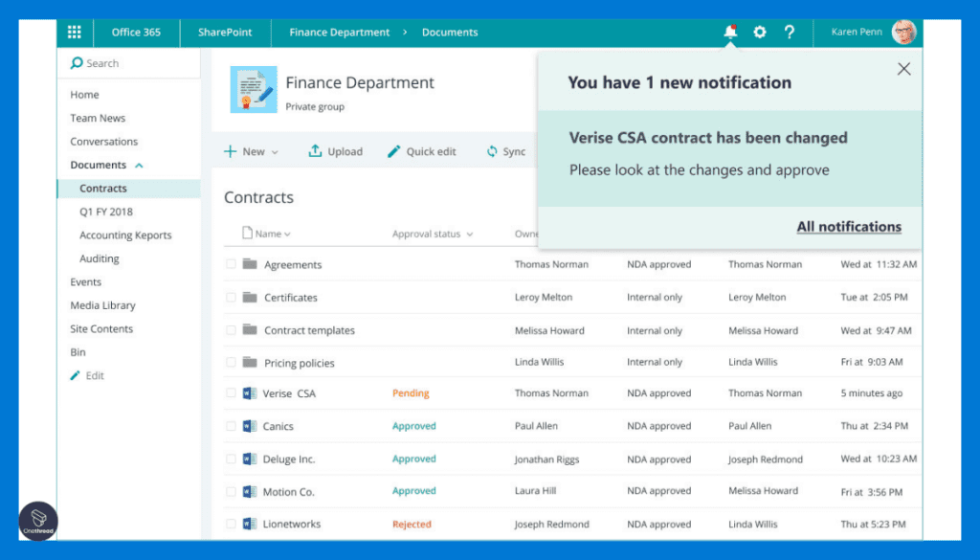The image size is (980, 560).
Task: Click the Quick edit pencil icon
Action: point(393,151)
